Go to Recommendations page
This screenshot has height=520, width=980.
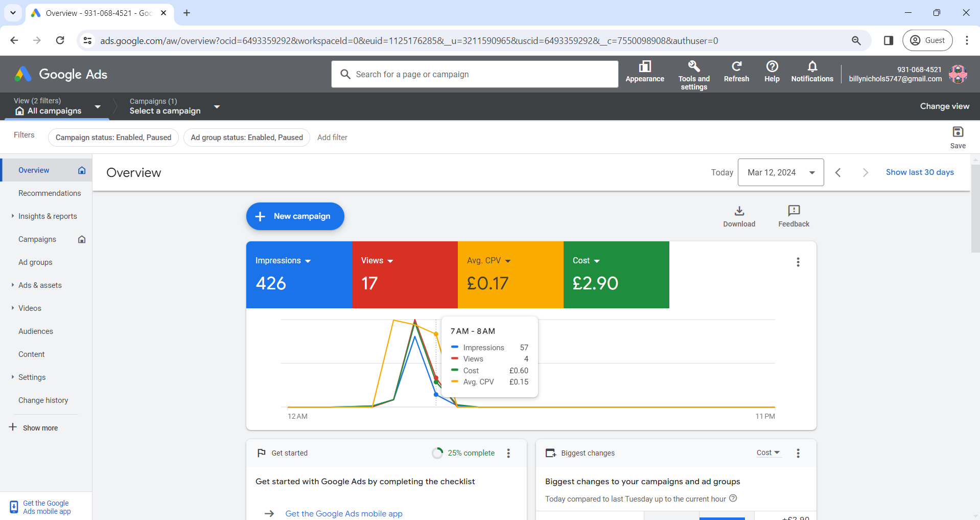(50, 193)
